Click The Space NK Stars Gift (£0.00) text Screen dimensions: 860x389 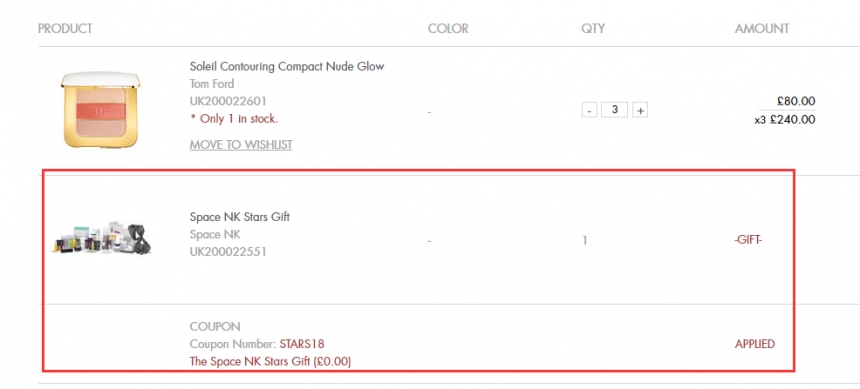(x=270, y=362)
